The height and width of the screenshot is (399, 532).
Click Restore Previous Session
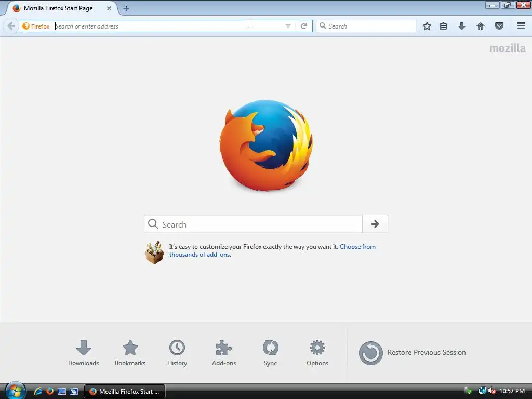coord(412,353)
